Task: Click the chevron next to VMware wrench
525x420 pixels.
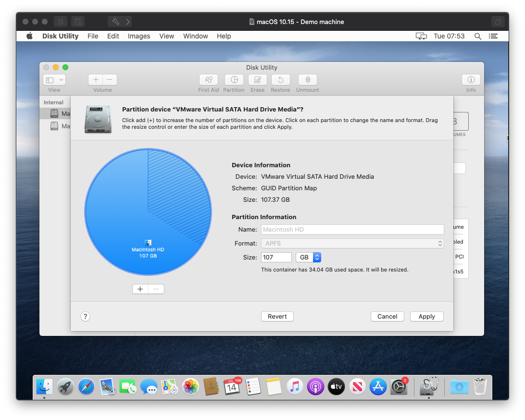Action: click(x=127, y=22)
